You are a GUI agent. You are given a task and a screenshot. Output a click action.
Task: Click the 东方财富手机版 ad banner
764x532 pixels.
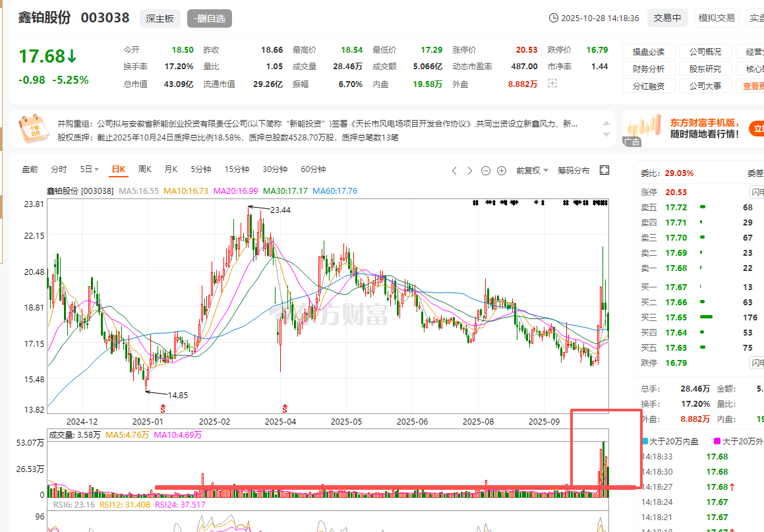point(693,129)
